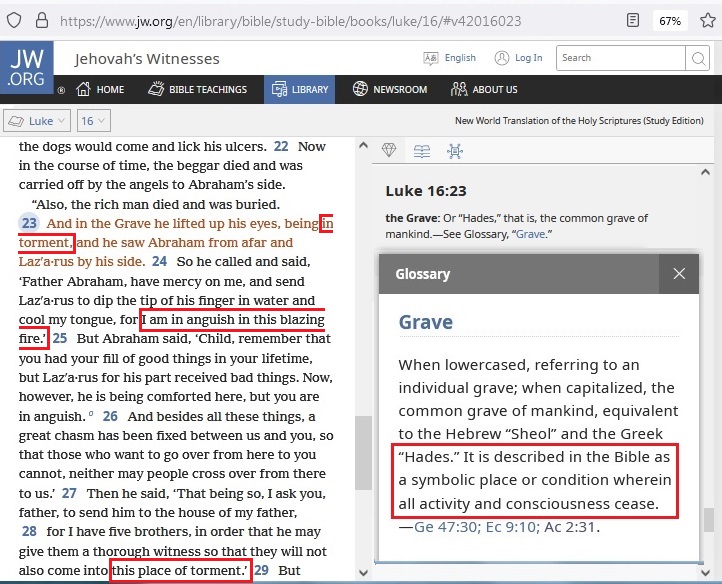Click the footnote marker after "in anguish."
Screen dimensions: 722x584
click(x=91, y=414)
